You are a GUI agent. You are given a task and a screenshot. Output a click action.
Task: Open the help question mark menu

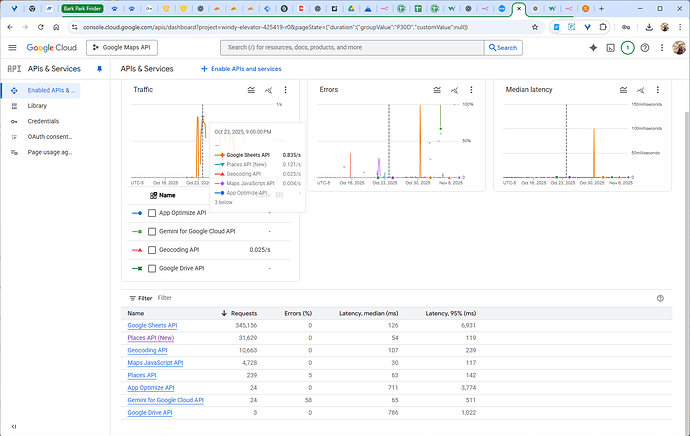click(x=645, y=47)
